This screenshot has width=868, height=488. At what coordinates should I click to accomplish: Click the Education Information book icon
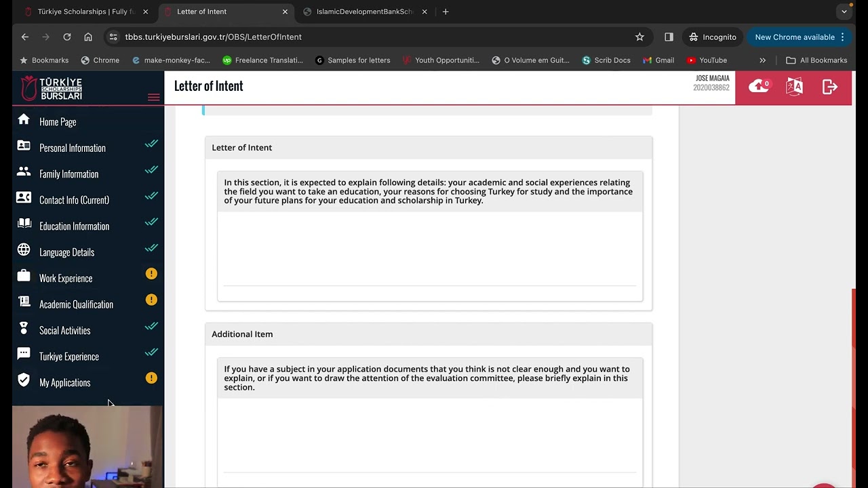pyautogui.click(x=24, y=224)
